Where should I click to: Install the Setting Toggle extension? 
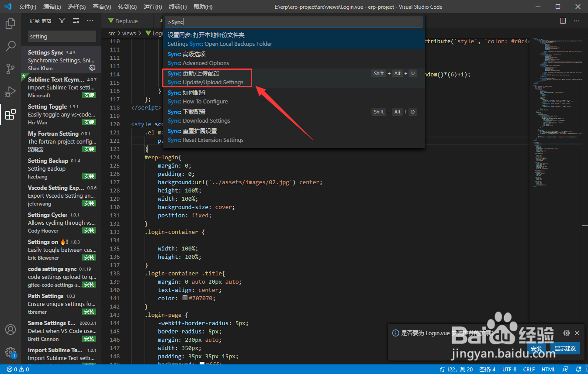click(89, 122)
